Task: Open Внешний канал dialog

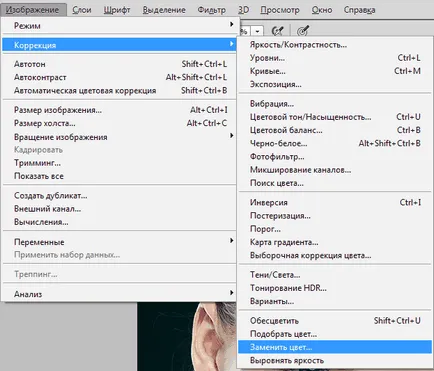Action: click(x=119, y=209)
